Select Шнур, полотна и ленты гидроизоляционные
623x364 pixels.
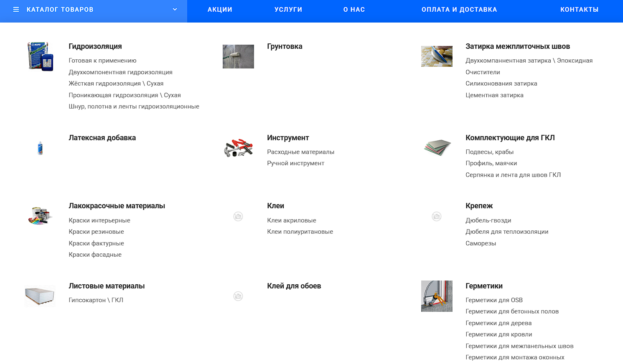pos(134,106)
